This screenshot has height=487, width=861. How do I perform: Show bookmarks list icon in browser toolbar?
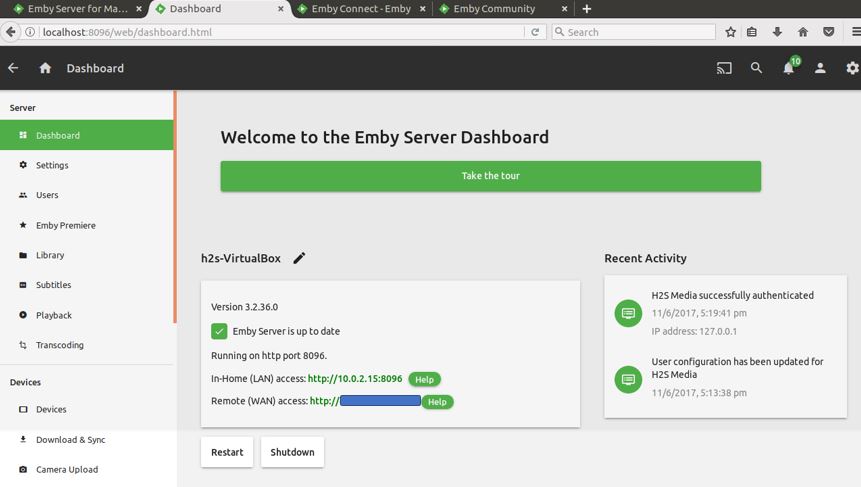752,32
